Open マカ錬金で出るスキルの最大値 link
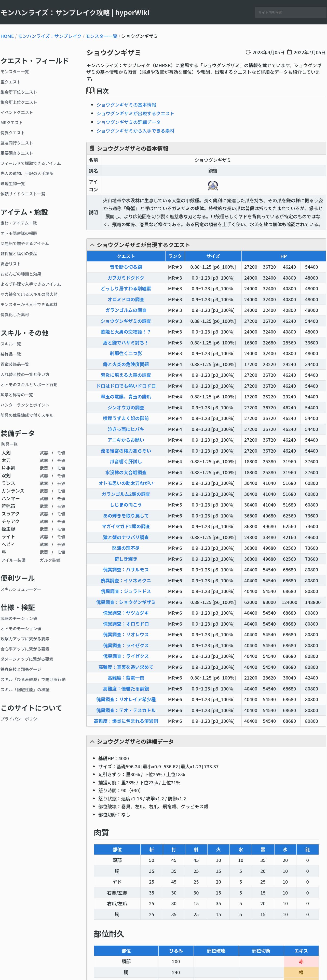 coord(29,294)
